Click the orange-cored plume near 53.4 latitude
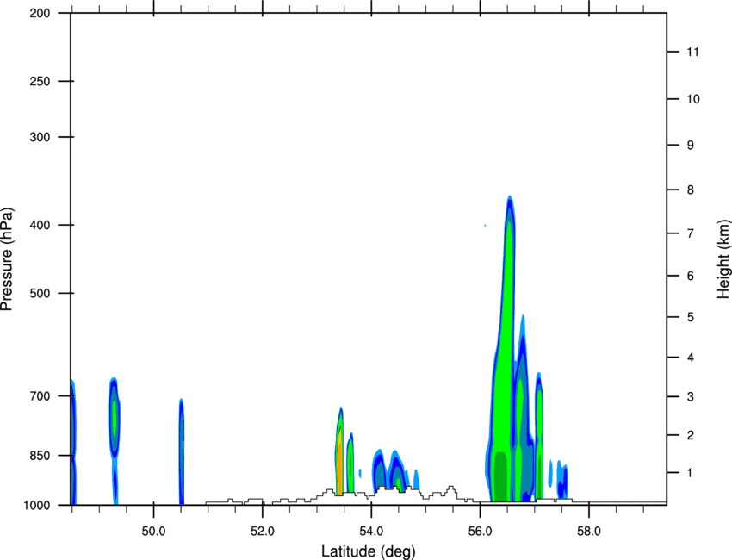Screen dimensions: 732x560 (340, 451)
